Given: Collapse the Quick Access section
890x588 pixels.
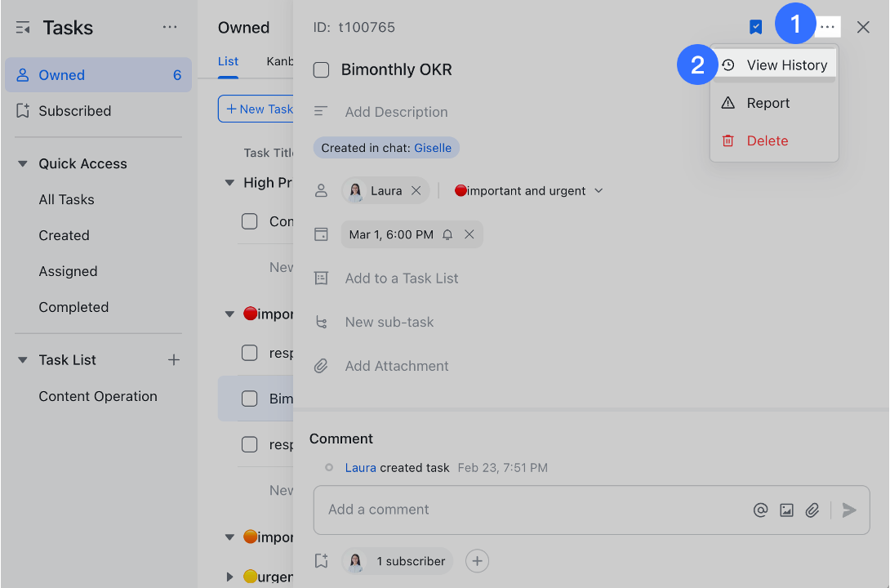Looking at the screenshot, I should (x=22, y=163).
